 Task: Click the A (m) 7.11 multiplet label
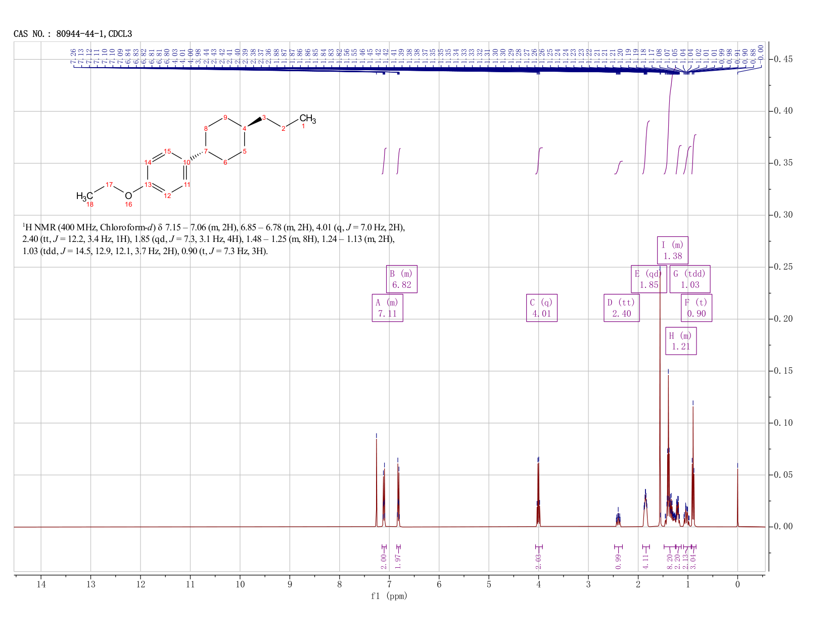coord(388,308)
